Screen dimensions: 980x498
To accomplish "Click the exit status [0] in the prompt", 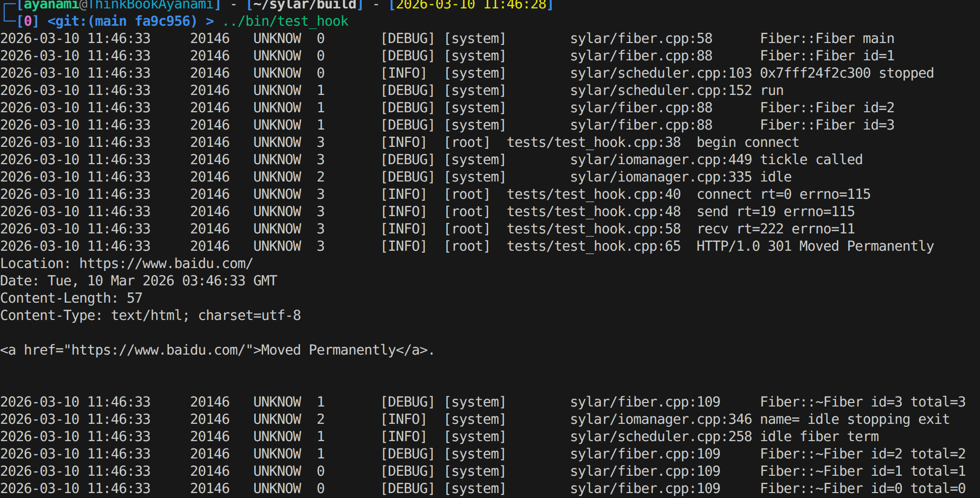I will [x=28, y=21].
